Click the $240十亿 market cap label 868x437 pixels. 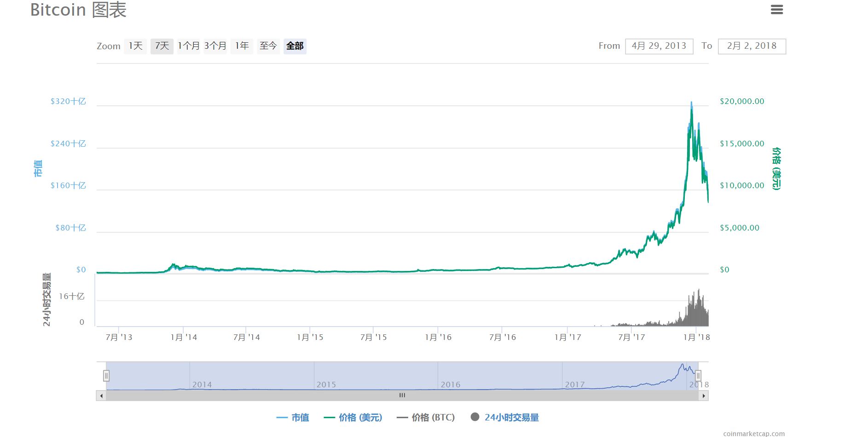point(68,144)
